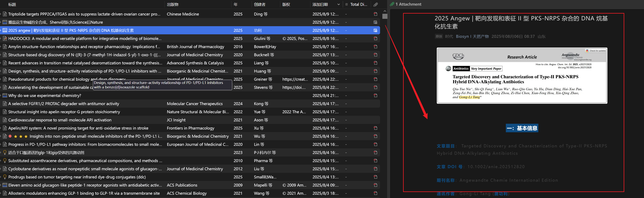This screenshot has height=198, width=644.
Task: Click the doi.org/10.1002/anie.202512820 link in the article image
Action: (575, 67)
